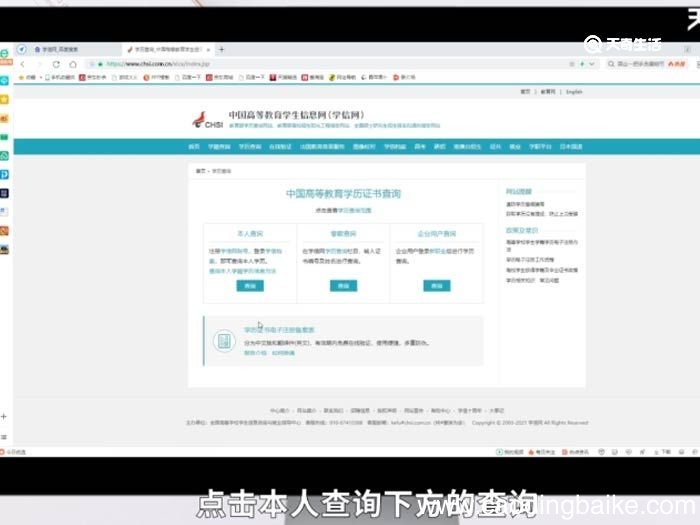Click the green e browser logo

pos(4,53)
